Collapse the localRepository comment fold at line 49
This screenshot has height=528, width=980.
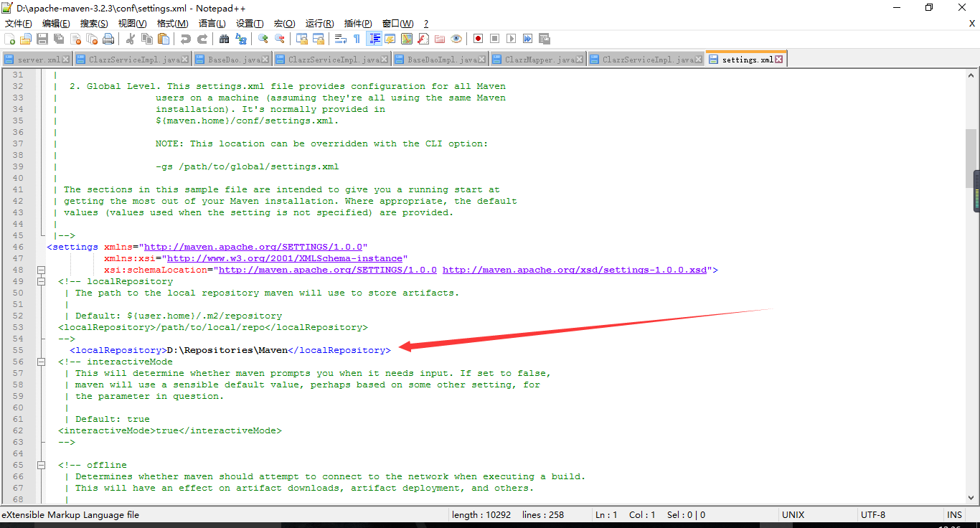pyautogui.click(x=41, y=281)
